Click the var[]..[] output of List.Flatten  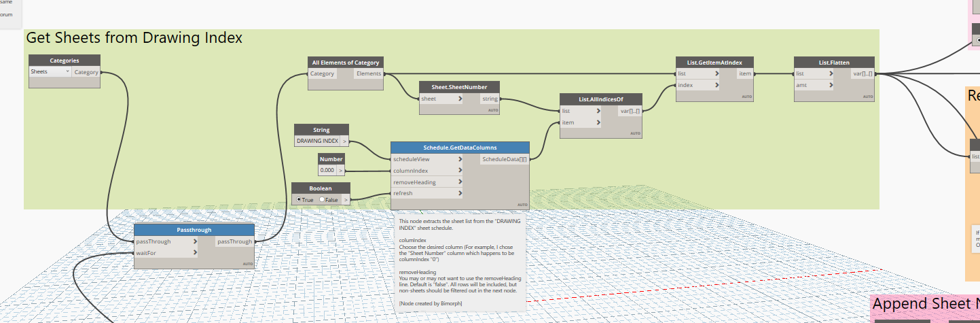(x=863, y=73)
